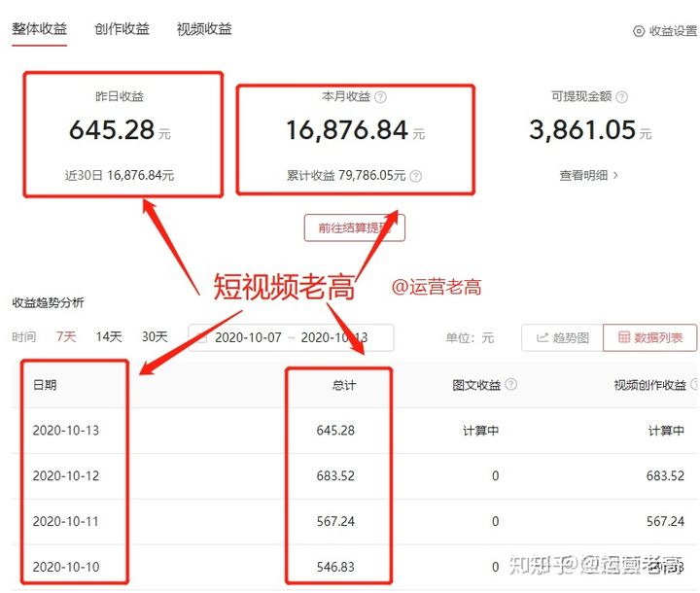Select the 整体收益 tab
Image resolution: width=700 pixels, height=593 pixels.
40,29
